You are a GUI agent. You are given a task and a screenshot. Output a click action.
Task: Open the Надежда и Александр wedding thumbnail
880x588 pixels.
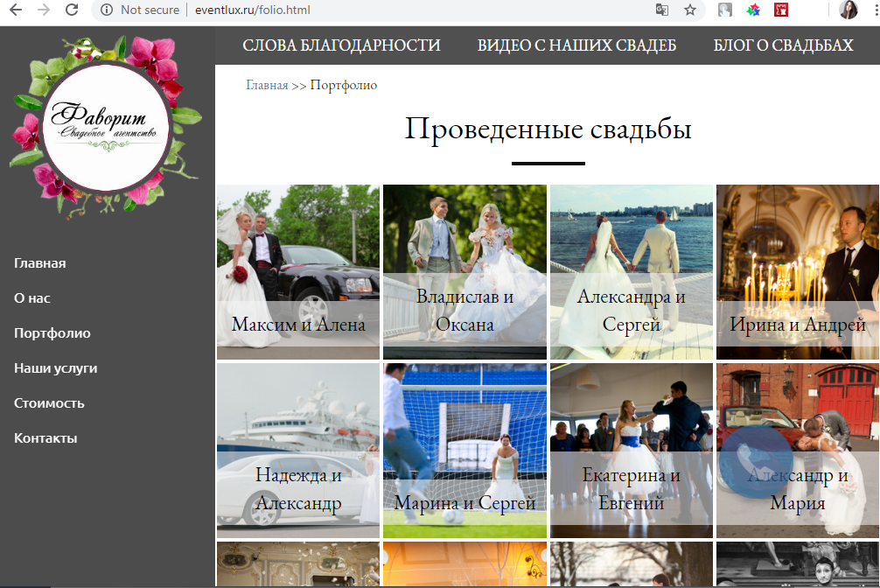coord(298,451)
